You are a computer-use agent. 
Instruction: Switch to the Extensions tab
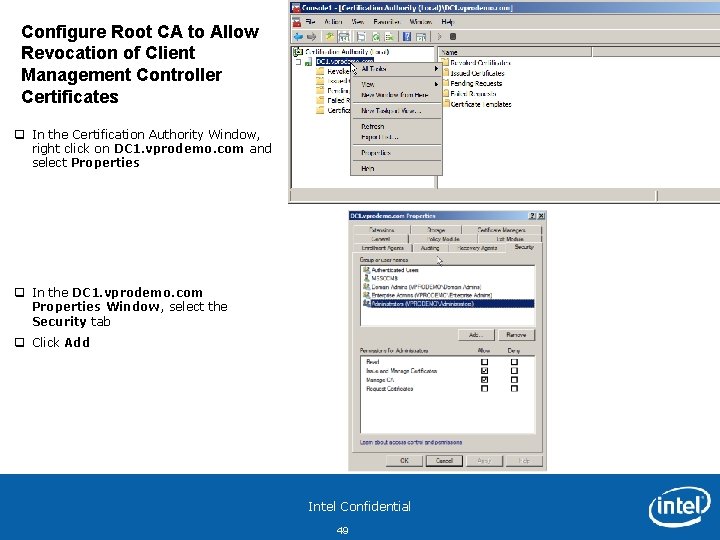tap(382, 230)
